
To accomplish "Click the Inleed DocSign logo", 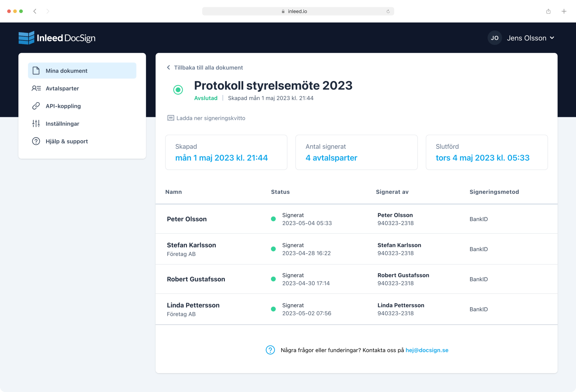I will point(57,38).
